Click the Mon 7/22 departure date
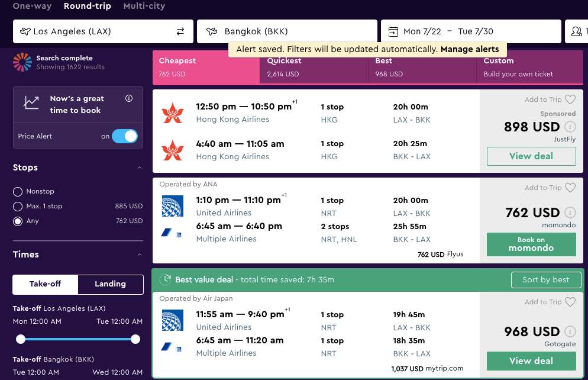The image size is (588, 380). point(422,31)
